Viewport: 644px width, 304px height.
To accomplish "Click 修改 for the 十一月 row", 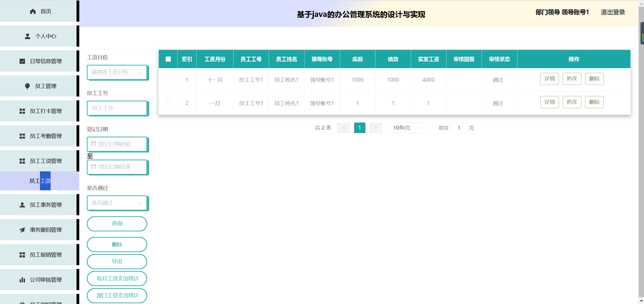I will coord(572,79).
